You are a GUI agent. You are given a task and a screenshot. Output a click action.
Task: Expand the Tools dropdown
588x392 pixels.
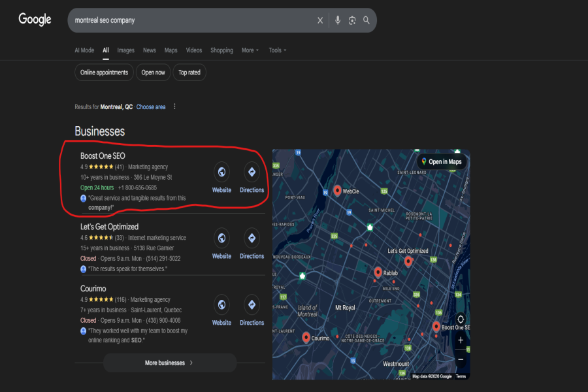pos(278,50)
